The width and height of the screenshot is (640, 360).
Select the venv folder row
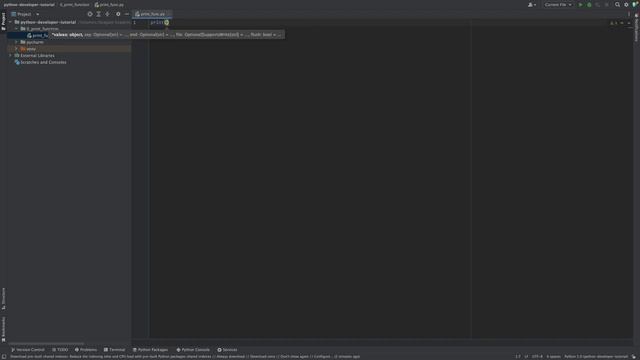coord(69,49)
